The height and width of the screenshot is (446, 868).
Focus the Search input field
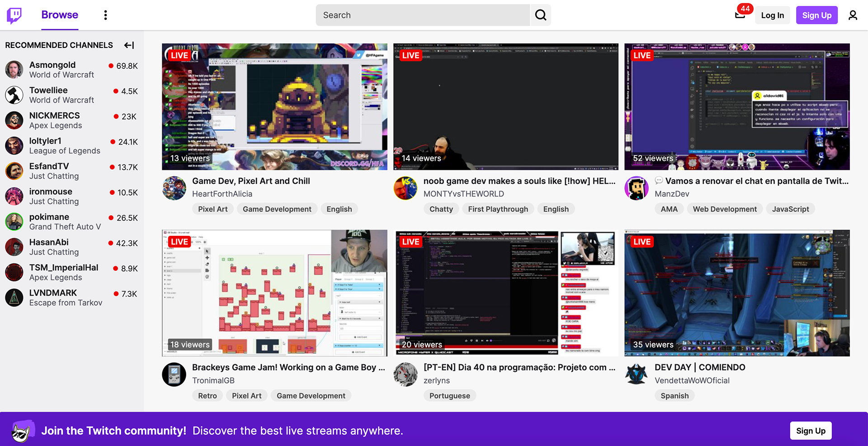423,15
